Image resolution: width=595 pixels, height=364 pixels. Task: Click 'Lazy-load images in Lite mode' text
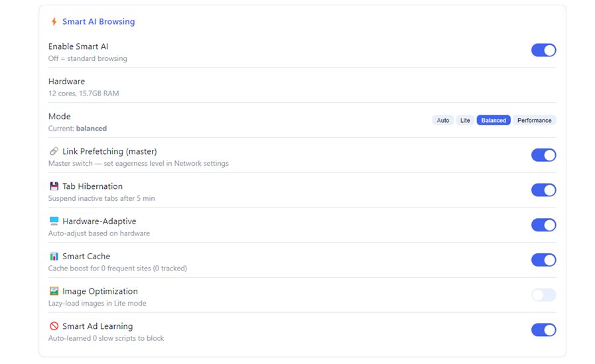(97, 304)
